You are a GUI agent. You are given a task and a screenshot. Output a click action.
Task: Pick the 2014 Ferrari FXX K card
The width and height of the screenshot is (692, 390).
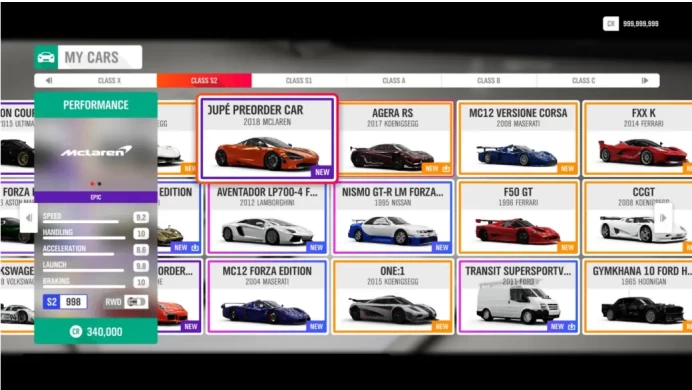[638, 139]
